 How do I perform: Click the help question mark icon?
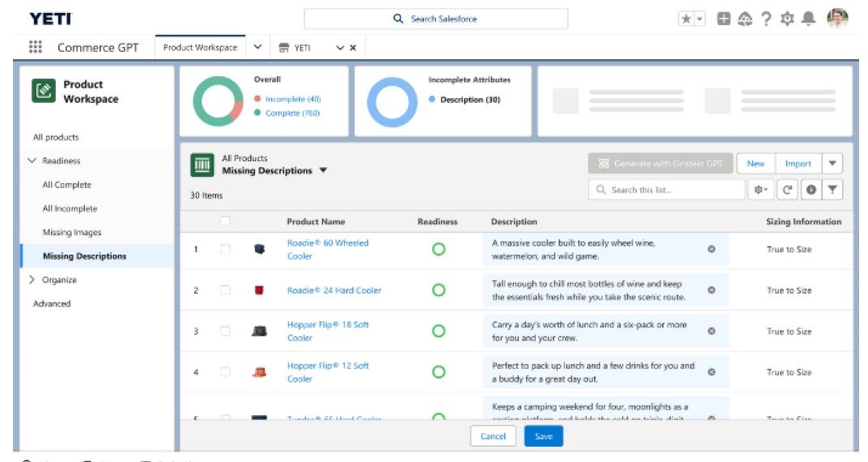(766, 19)
